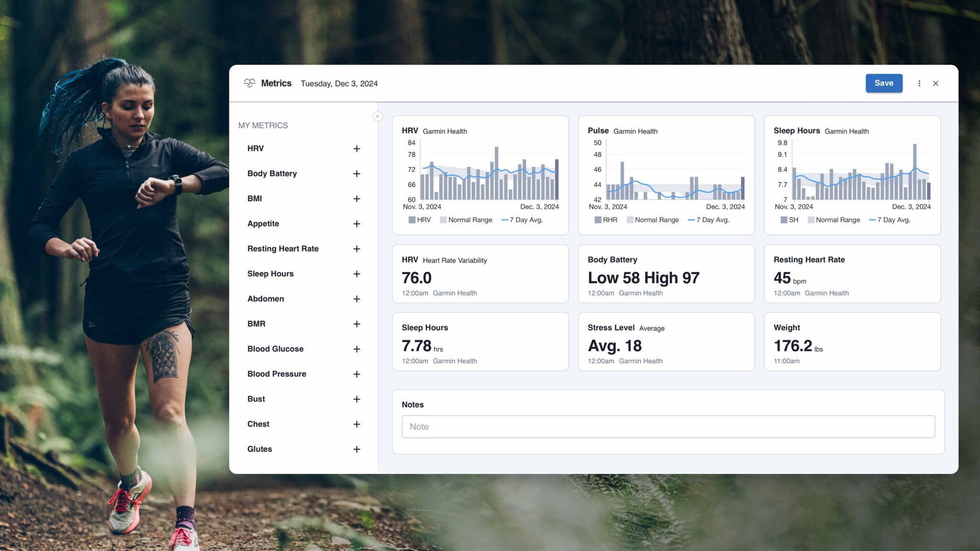This screenshot has height=551, width=980.
Task: Add Appetite metric via plus icon
Action: [x=356, y=224]
